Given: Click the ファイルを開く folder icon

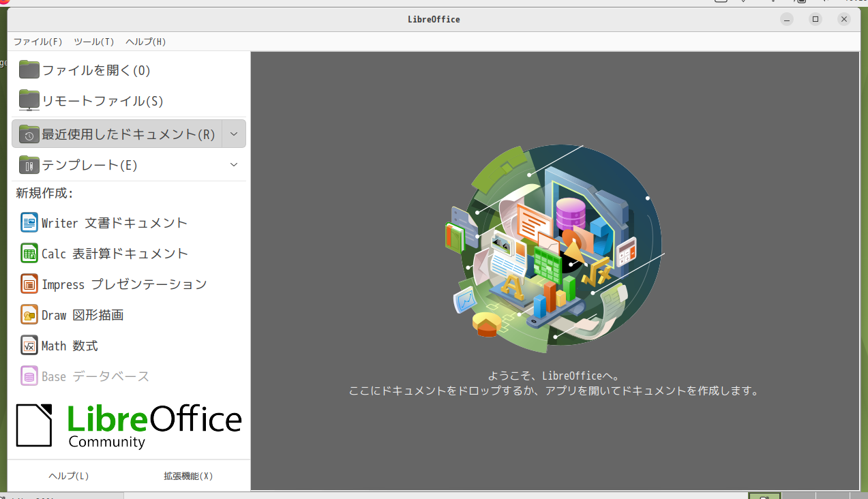Looking at the screenshot, I should (29, 70).
